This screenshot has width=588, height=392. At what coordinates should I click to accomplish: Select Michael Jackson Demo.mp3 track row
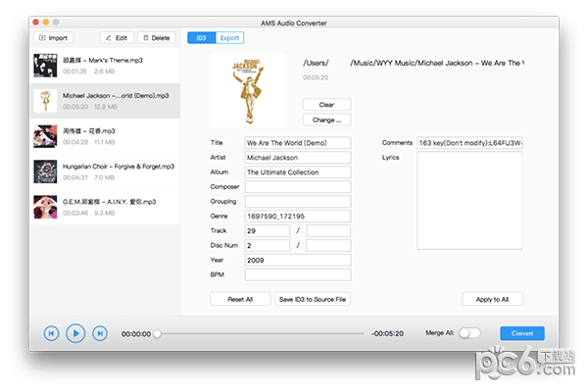[105, 101]
